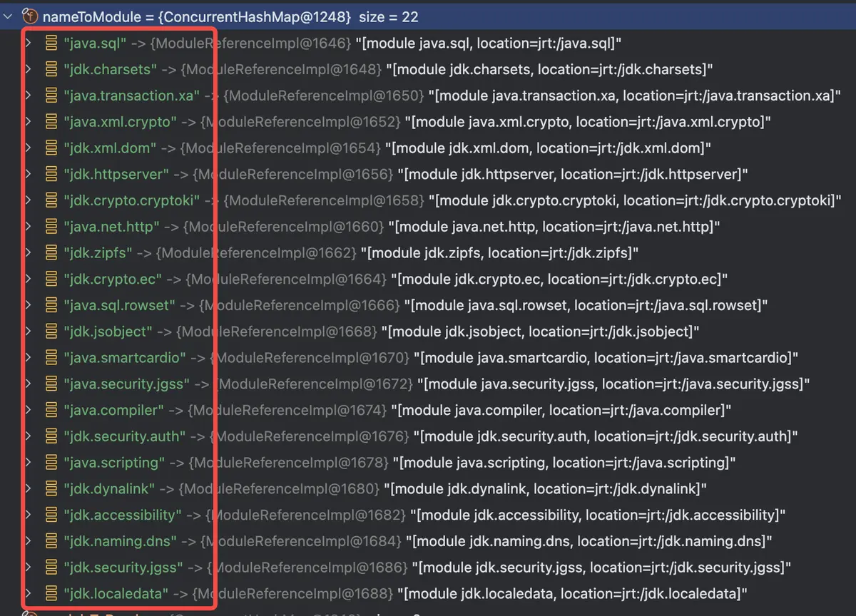
Task: Expand the "java.scripting" entry
Action: pyautogui.click(x=27, y=462)
